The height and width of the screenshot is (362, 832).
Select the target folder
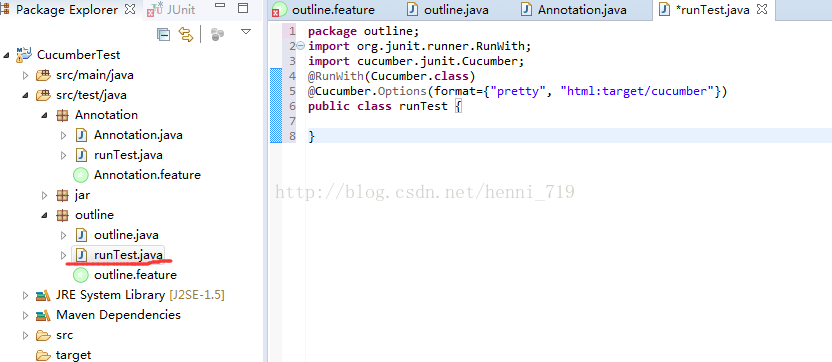coord(63,355)
